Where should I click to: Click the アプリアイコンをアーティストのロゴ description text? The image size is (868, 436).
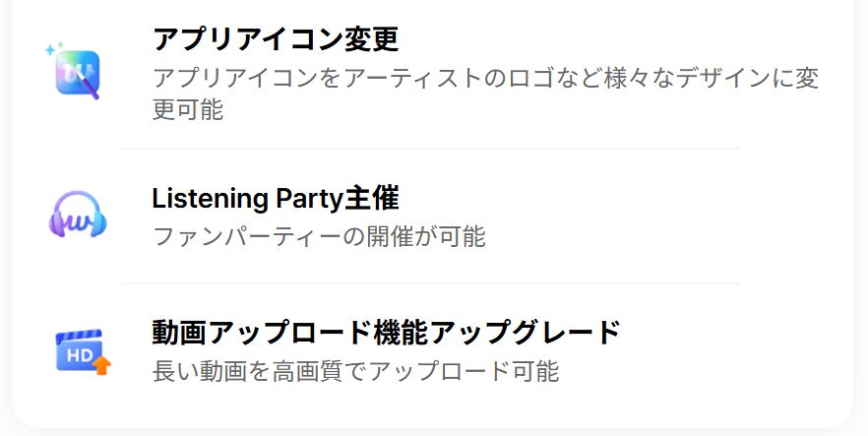coord(485,78)
